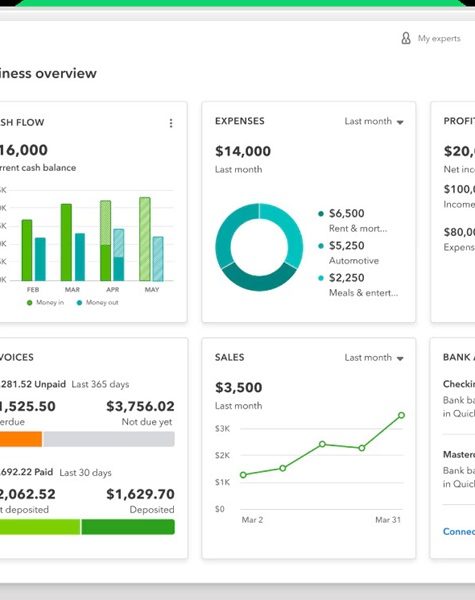Click the first sales chart data point
Viewport: 475px width, 600px height.
click(x=243, y=475)
